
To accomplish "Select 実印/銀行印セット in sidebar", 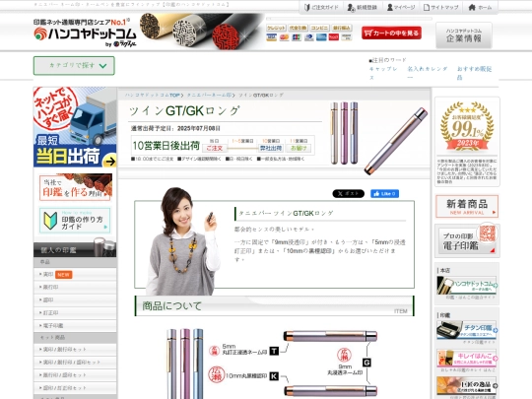I will tap(75, 349).
